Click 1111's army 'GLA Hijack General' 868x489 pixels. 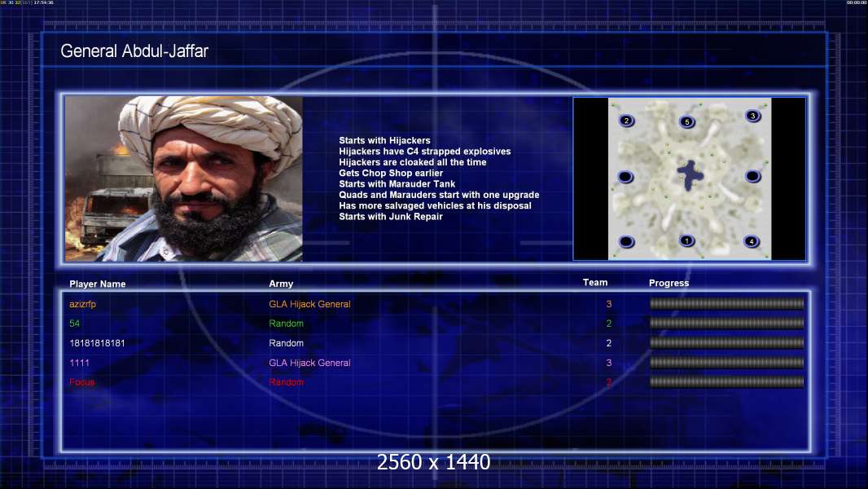[309, 363]
